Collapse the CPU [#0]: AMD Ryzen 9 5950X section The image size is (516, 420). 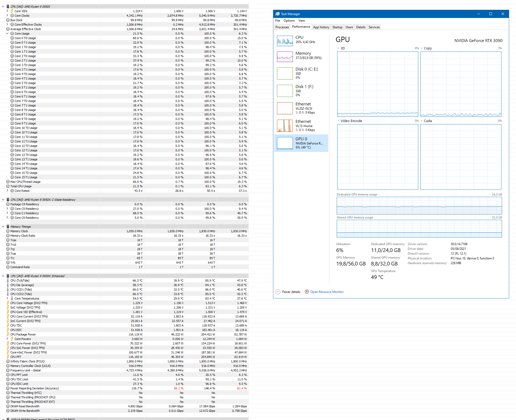tap(3, 7)
